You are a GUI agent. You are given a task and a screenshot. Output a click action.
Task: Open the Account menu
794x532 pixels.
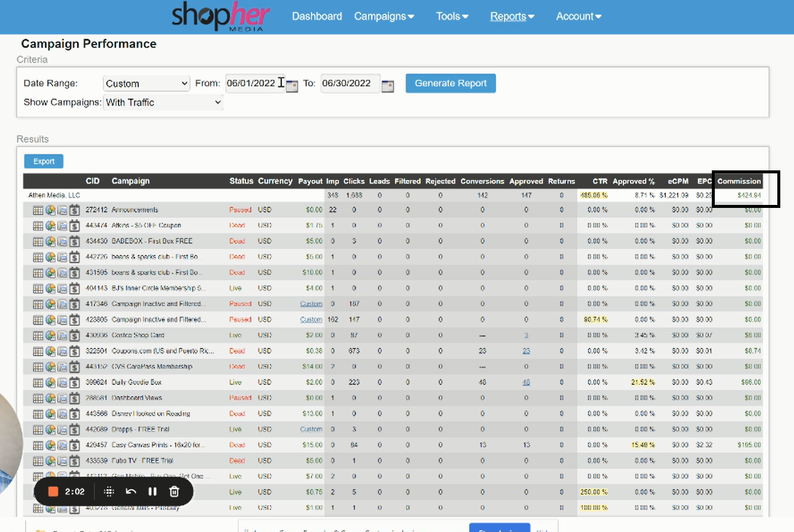point(578,16)
